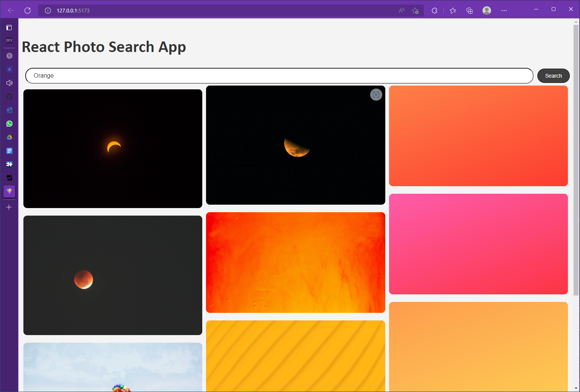Screen dimensions: 580x392
Task: Launch visual search on the half-moon photo
Action: pyautogui.click(x=376, y=95)
